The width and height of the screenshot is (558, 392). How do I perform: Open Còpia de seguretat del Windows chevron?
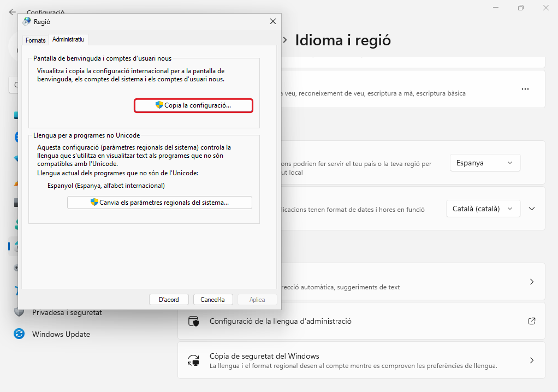pyautogui.click(x=532, y=360)
